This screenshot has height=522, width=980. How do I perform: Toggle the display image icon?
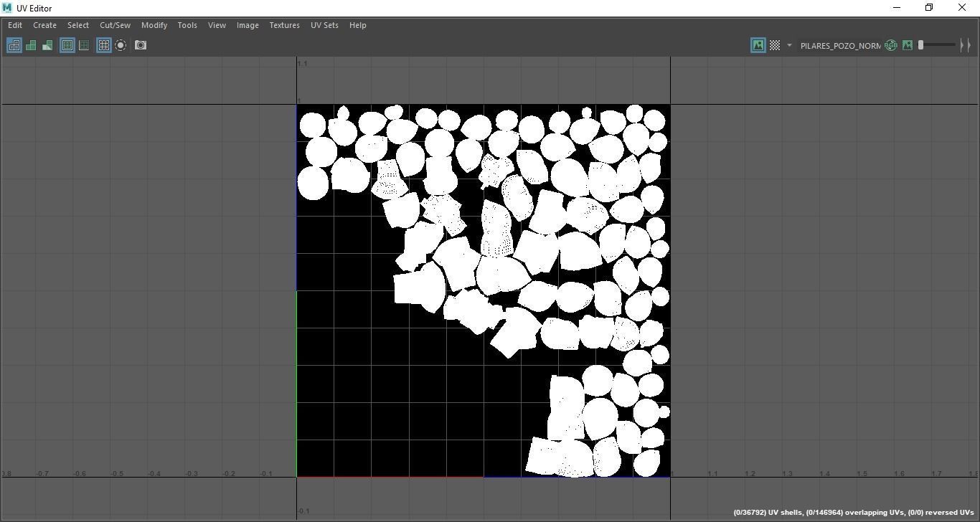tap(758, 45)
